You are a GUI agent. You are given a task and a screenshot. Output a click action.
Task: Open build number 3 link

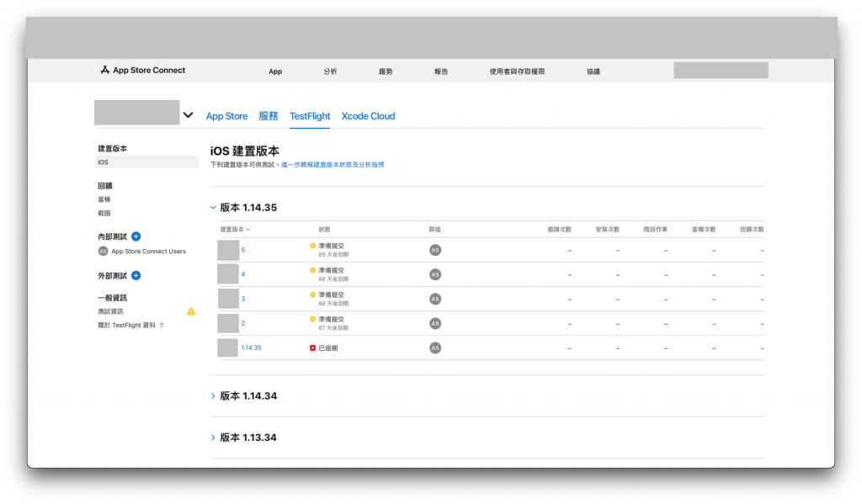(x=243, y=299)
